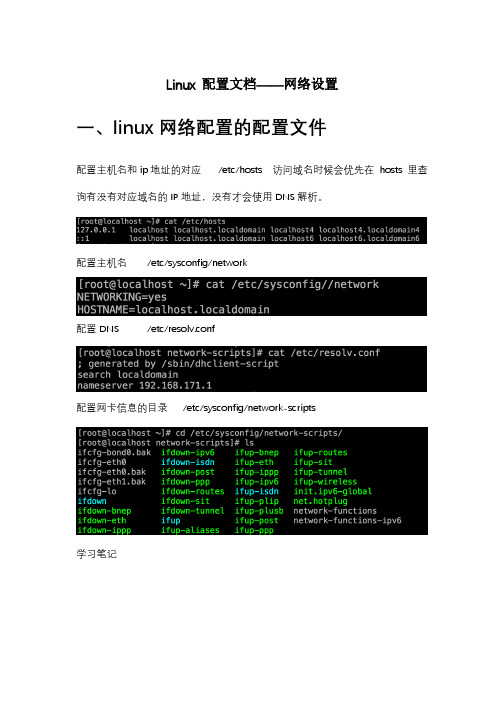The height and width of the screenshot is (713, 504).
Task: Click file name 'ifdown-bnep'
Action: [104, 511]
